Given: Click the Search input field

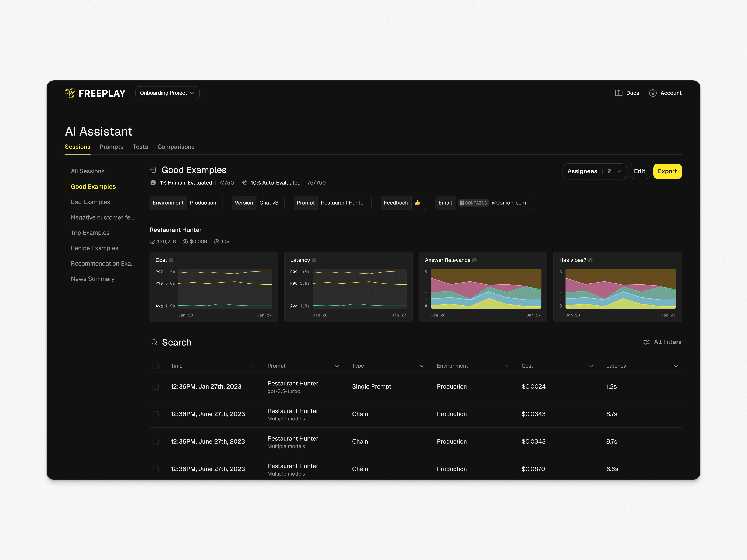Looking at the screenshot, I should (x=177, y=342).
